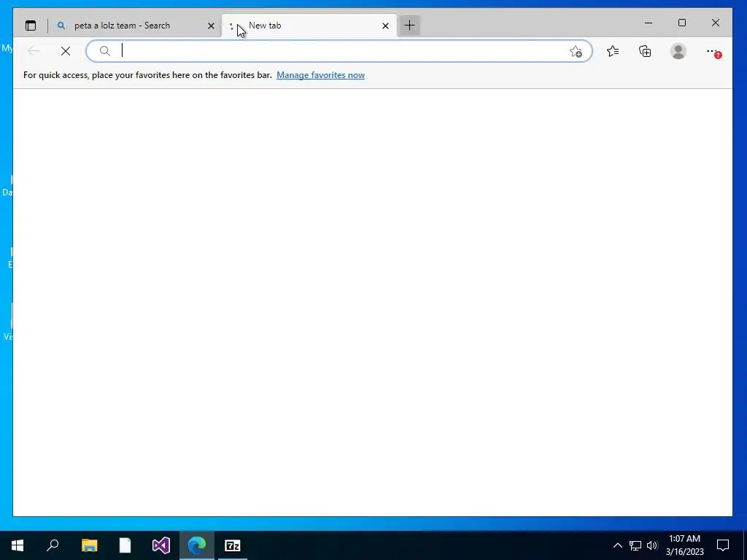This screenshot has height=560, width=747.
Task: Open taskbar search magnifier
Action: tap(53, 545)
